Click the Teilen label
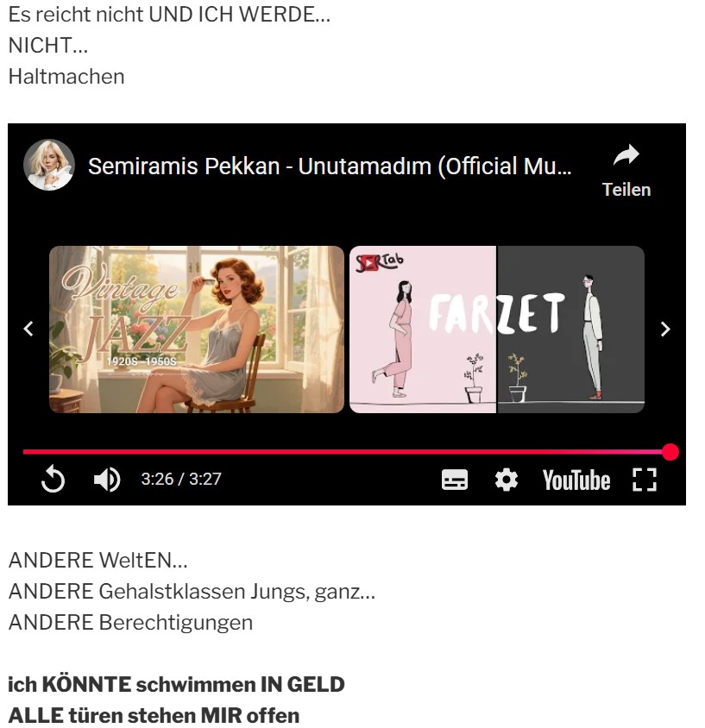 (x=626, y=190)
